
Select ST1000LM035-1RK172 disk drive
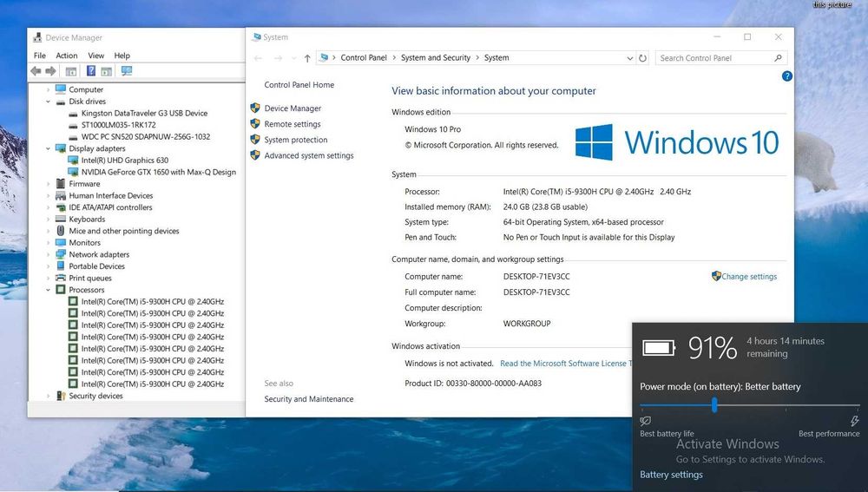click(x=118, y=125)
